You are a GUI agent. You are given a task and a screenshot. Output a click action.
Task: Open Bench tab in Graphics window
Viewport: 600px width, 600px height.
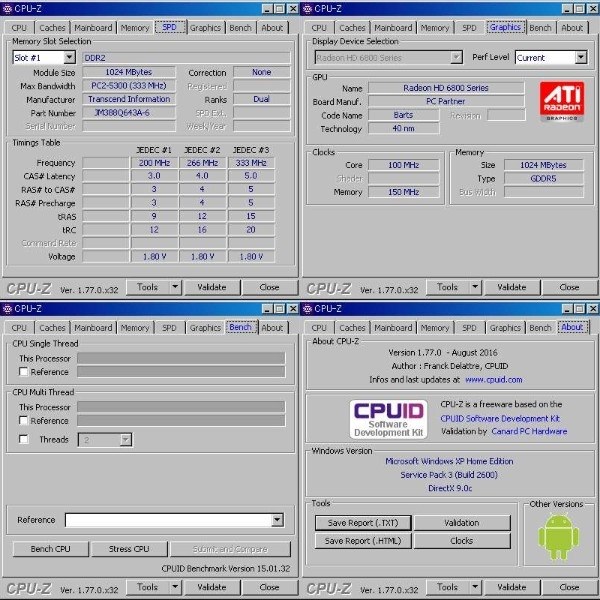540,28
